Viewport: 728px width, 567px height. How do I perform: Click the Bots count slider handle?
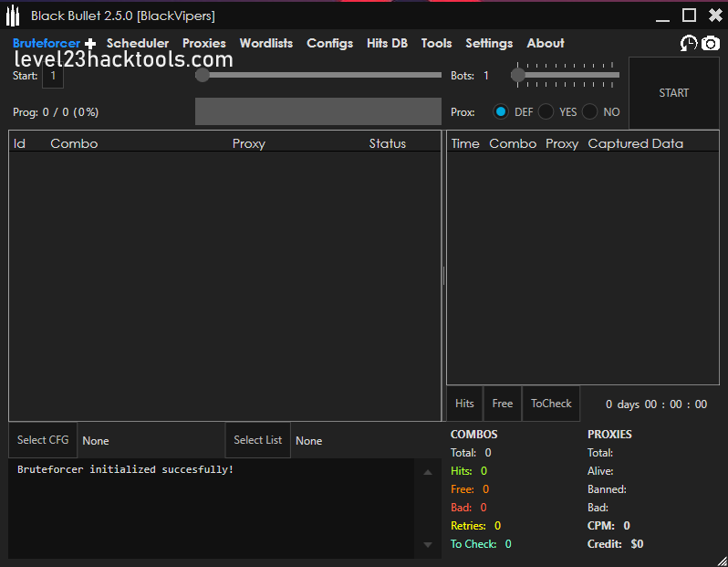tap(517, 75)
